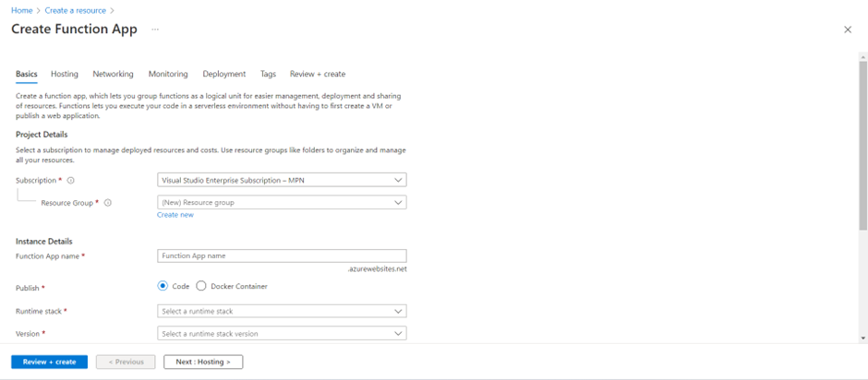
Task: Switch to the Deployment tab
Action: click(x=224, y=74)
